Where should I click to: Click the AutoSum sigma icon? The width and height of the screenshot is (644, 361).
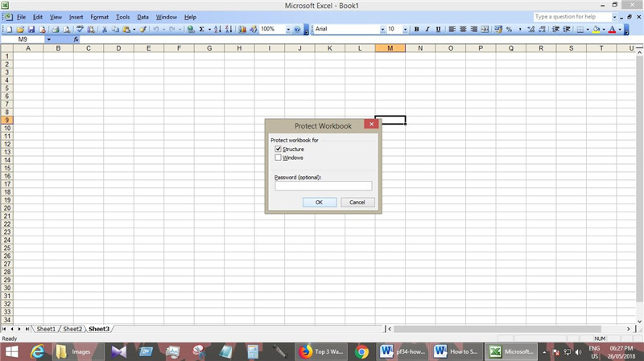(202, 29)
